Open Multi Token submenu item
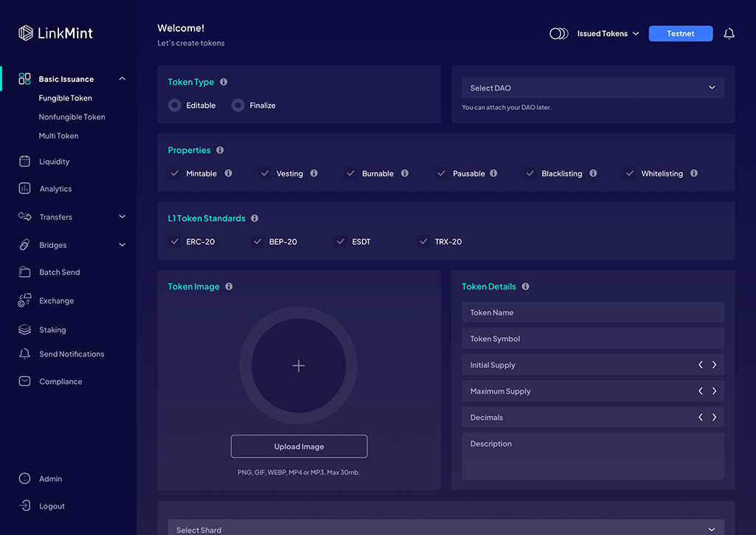Image resolution: width=756 pixels, height=535 pixels. tap(58, 136)
